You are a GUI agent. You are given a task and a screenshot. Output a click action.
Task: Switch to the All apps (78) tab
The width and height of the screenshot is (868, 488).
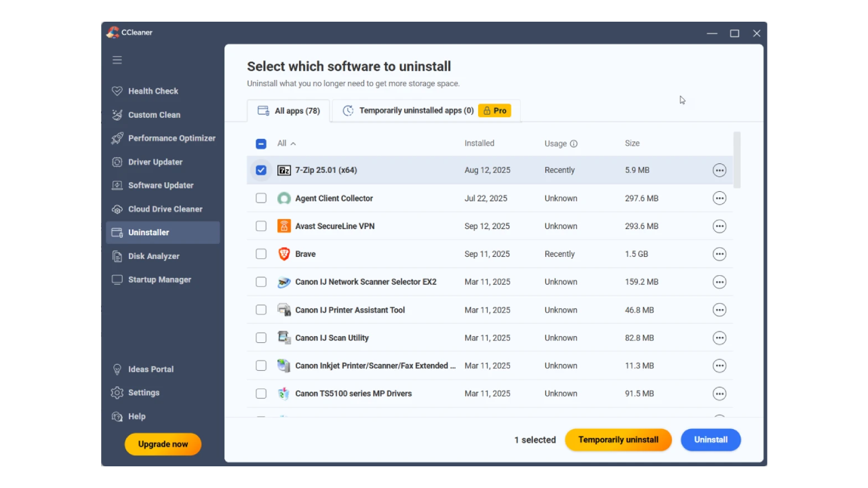tap(288, 110)
